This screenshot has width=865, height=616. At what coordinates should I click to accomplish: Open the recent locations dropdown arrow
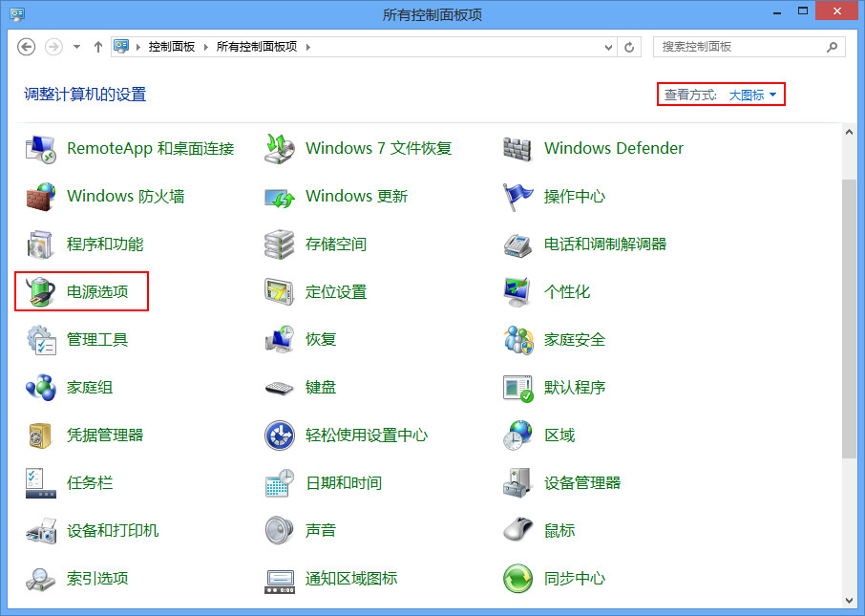click(76, 47)
